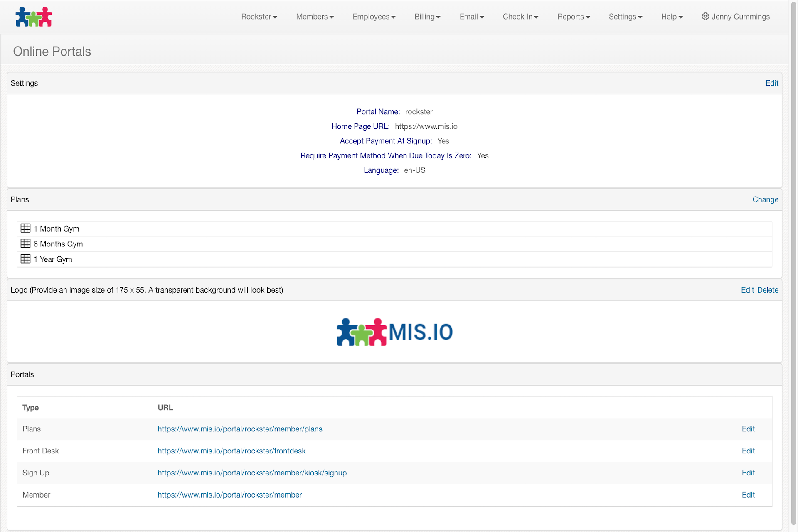
Task: Expand the Check In menu
Action: 520,17
